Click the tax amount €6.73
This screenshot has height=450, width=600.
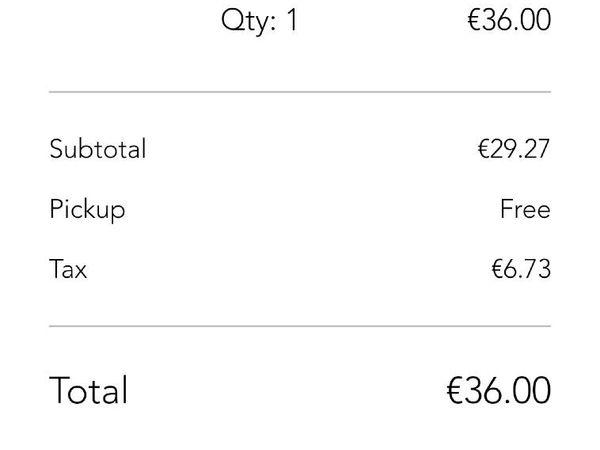coord(520,270)
